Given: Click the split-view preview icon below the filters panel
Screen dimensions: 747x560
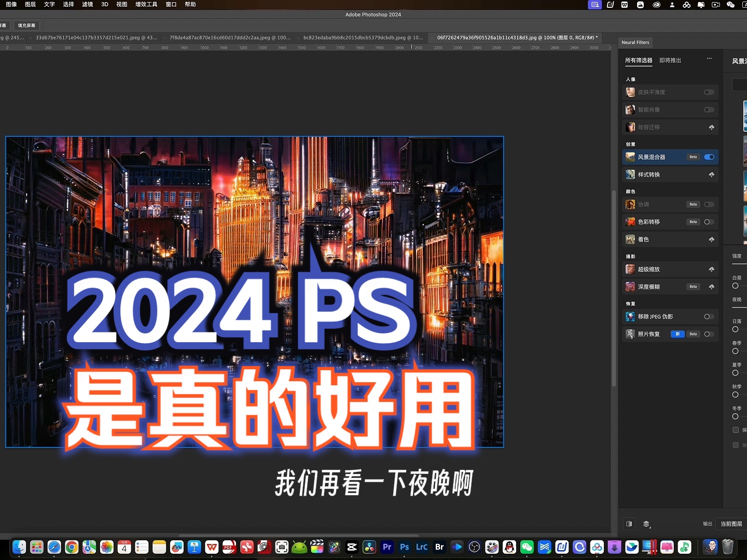Looking at the screenshot, I should [629, 524].
